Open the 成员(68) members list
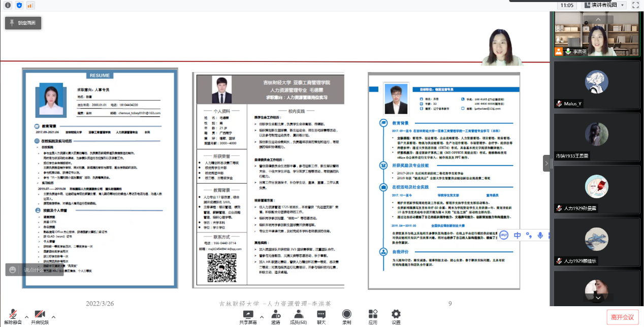Screen dimensions: 644x327 (298, 317)
